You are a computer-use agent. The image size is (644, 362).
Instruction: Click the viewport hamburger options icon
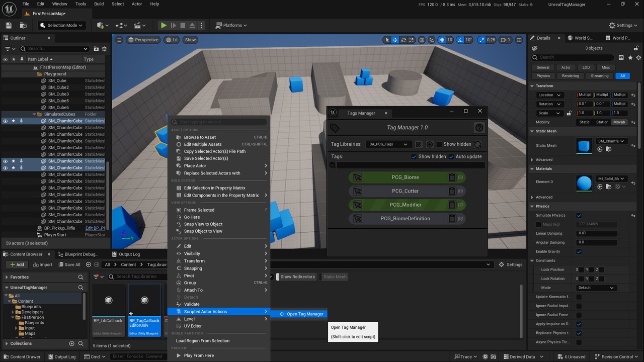[119, 40]
